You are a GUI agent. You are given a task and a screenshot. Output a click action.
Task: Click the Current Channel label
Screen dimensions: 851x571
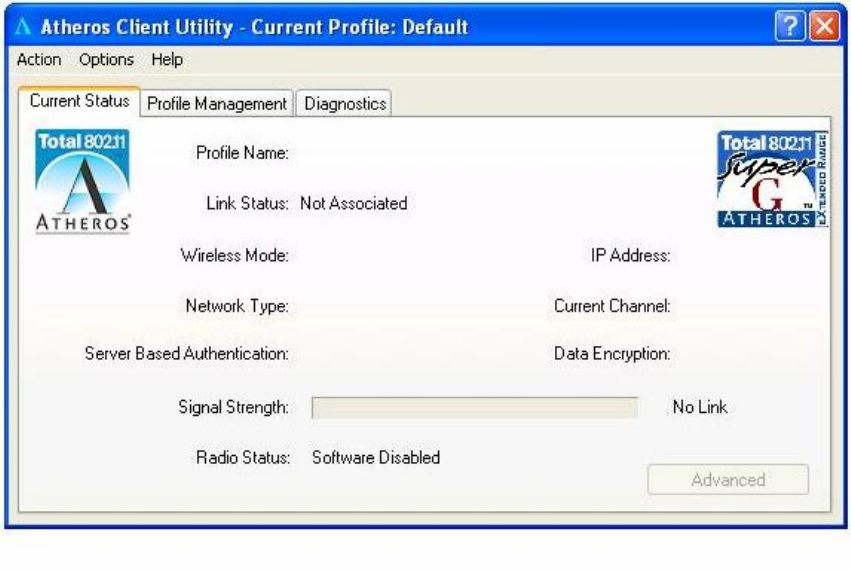click(x=612, y=306)
